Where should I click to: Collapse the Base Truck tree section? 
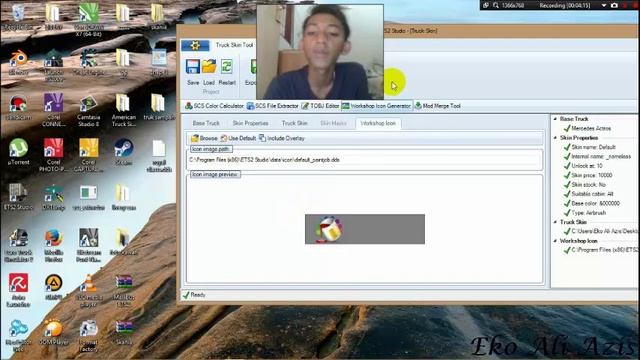(x=555, y=119)
